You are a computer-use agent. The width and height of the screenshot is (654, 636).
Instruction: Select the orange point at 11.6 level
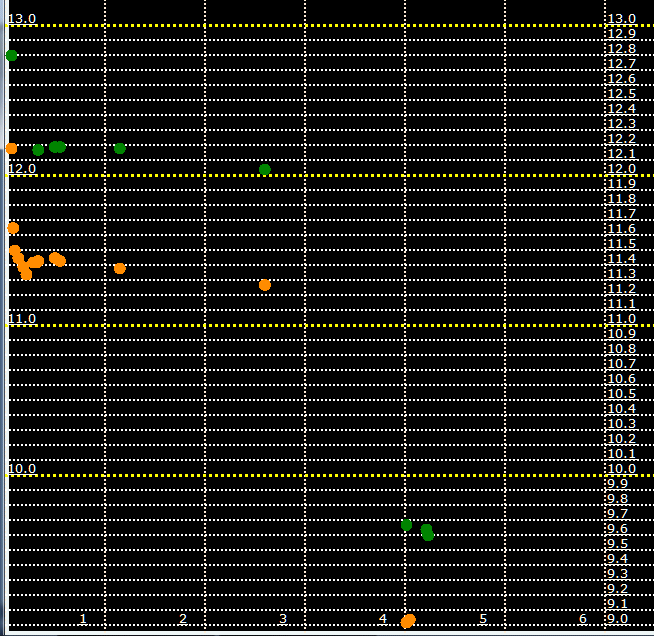click(x=13, y=228)
